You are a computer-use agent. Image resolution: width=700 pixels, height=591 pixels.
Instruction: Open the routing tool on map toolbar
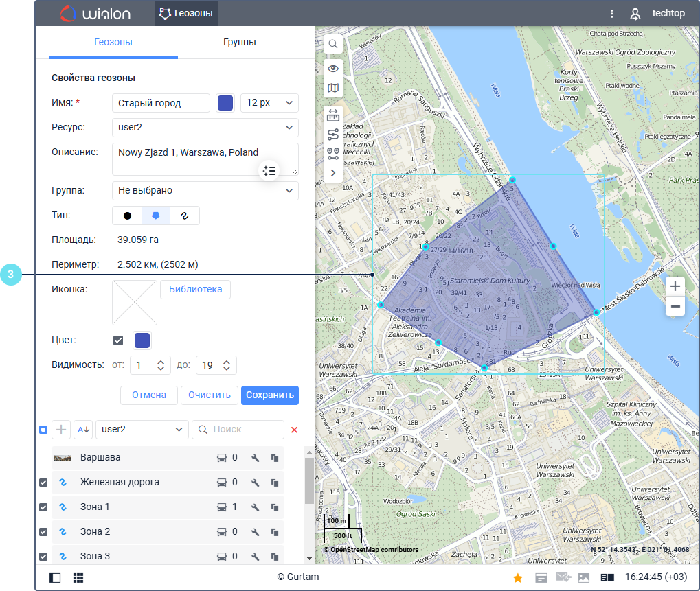coord(333,134)
